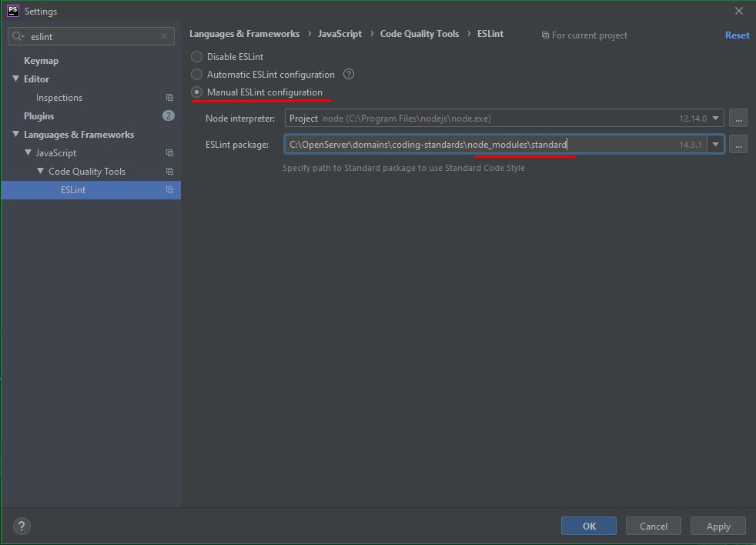
Task: Click project-level icon beside Code Quality Tools
Action: click(169, 171)
